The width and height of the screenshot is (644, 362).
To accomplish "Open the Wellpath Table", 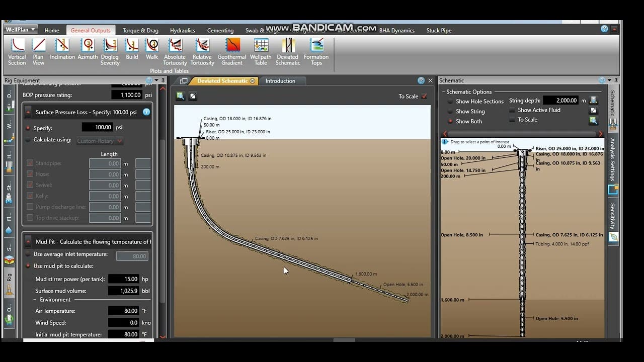I will coord(261,52).
